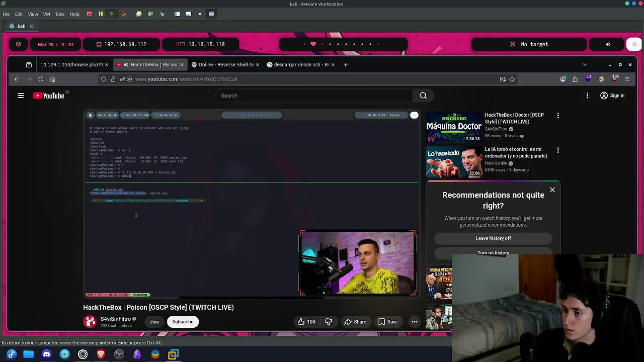This screenshot has height=362, width=644.
Task: Click the VMware restart guest icon
Action: click(123, 14)
